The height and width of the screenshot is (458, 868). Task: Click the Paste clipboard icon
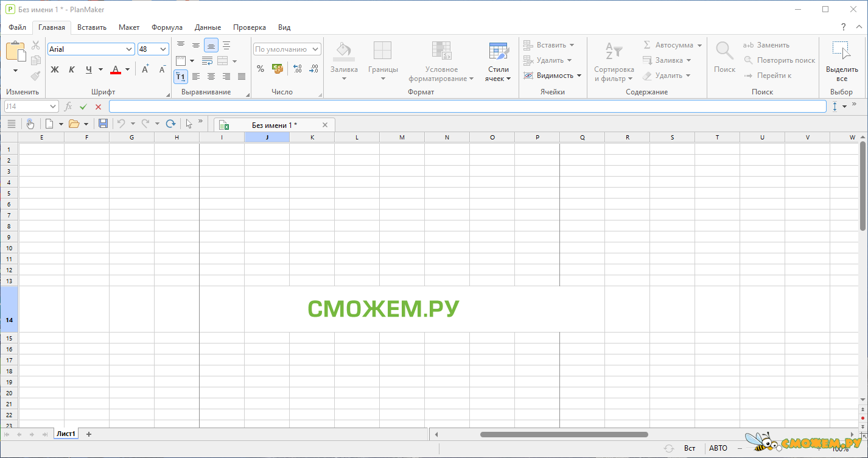pos(15,51)
